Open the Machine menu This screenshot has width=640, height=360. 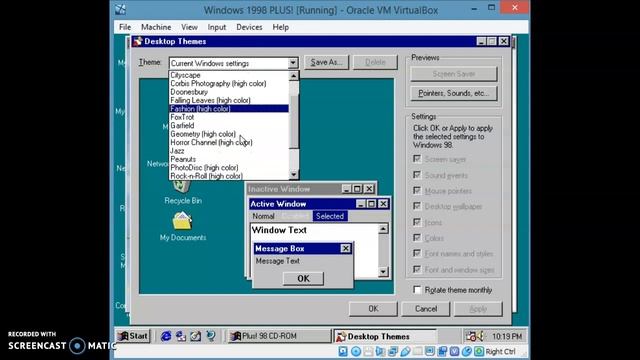click(156, 27)
